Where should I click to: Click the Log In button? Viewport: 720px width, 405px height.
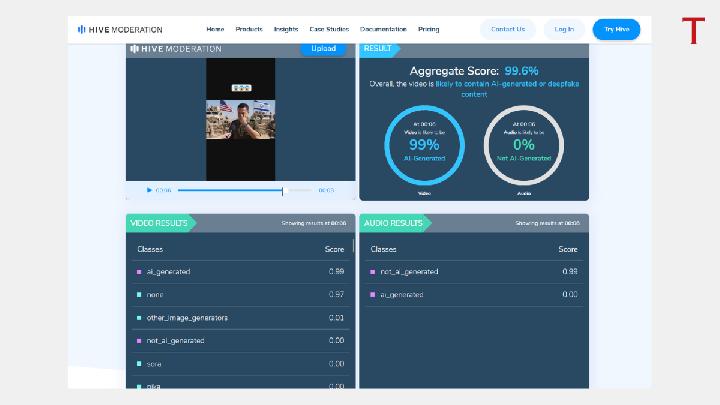pos(564,30)
